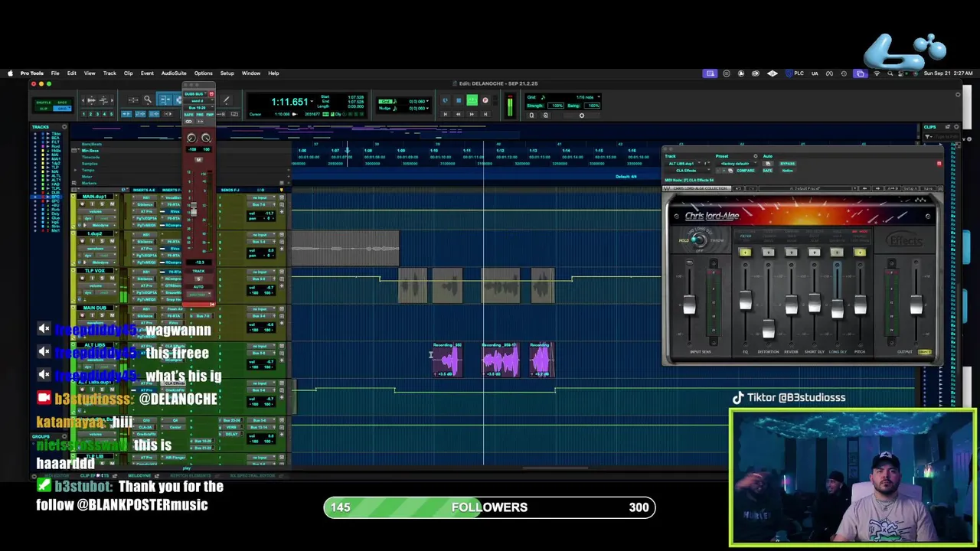The height and width of the screenshot is (551, 980).
Task: Enable Spot edit mode
Action: (62, 103)
